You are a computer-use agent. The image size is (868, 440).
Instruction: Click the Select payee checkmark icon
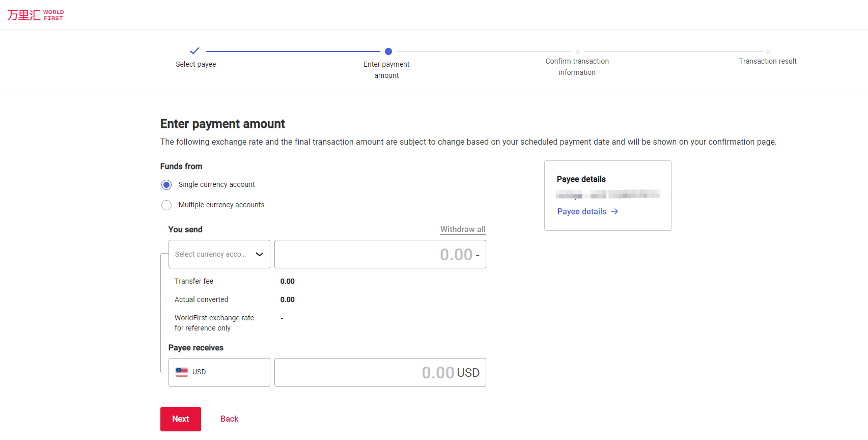194,51
